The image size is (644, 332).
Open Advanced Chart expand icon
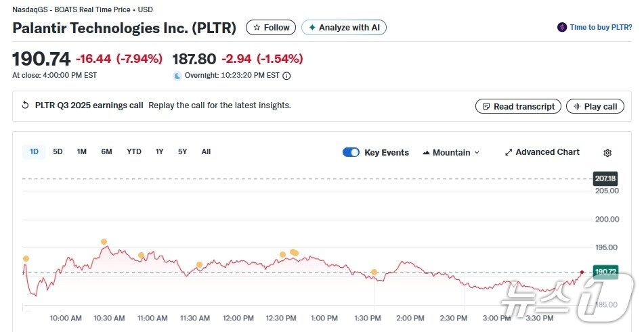click(x=509, y=153)
